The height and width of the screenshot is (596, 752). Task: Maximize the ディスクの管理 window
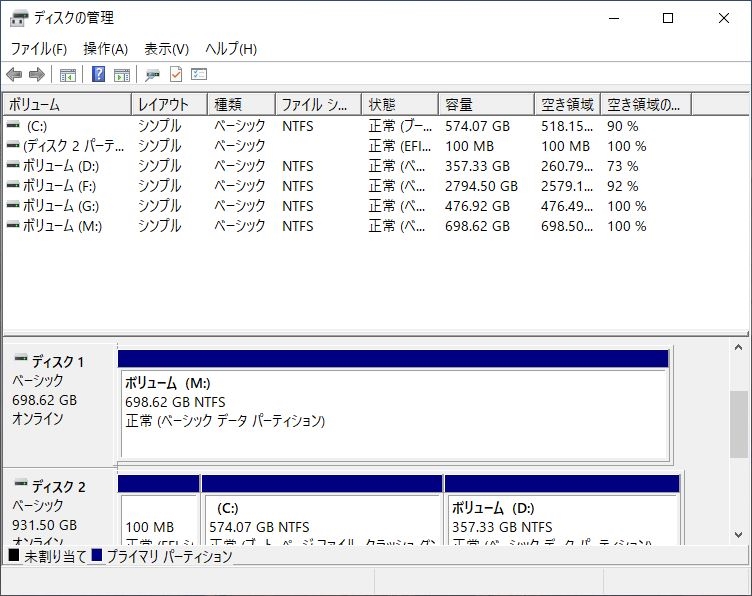click(x=668, y=19)
